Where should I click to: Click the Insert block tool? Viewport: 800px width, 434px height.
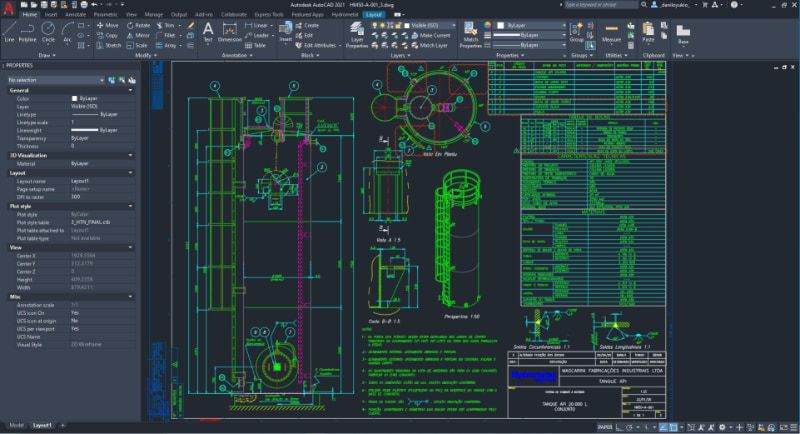286,32
